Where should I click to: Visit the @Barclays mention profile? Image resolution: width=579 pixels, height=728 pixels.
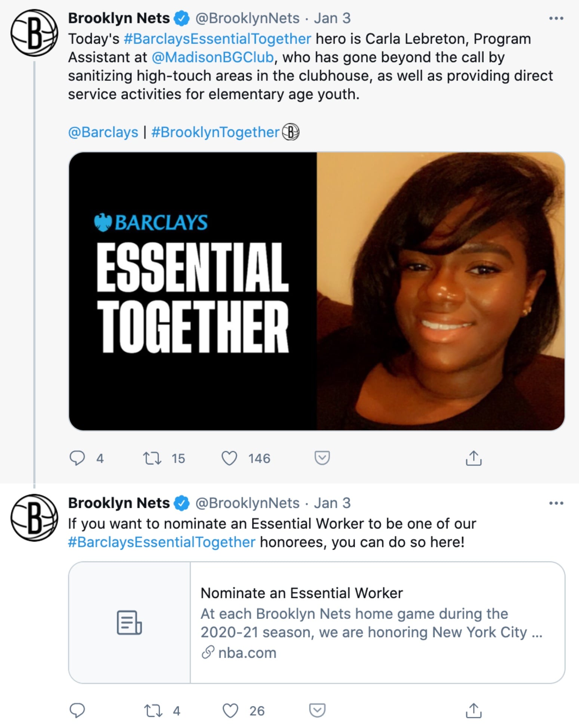[103, 132]
